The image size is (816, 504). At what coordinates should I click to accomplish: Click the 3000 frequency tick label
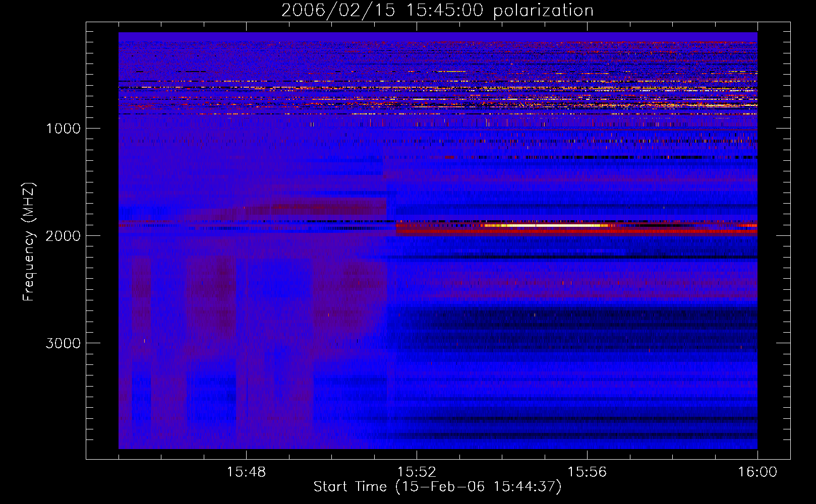tap(63, 343)
